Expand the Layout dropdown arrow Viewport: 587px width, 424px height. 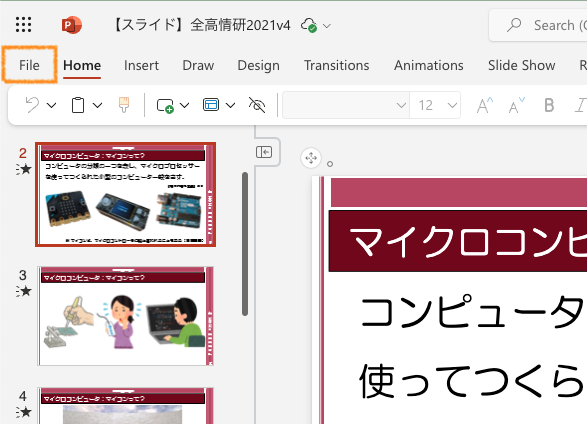231,105
